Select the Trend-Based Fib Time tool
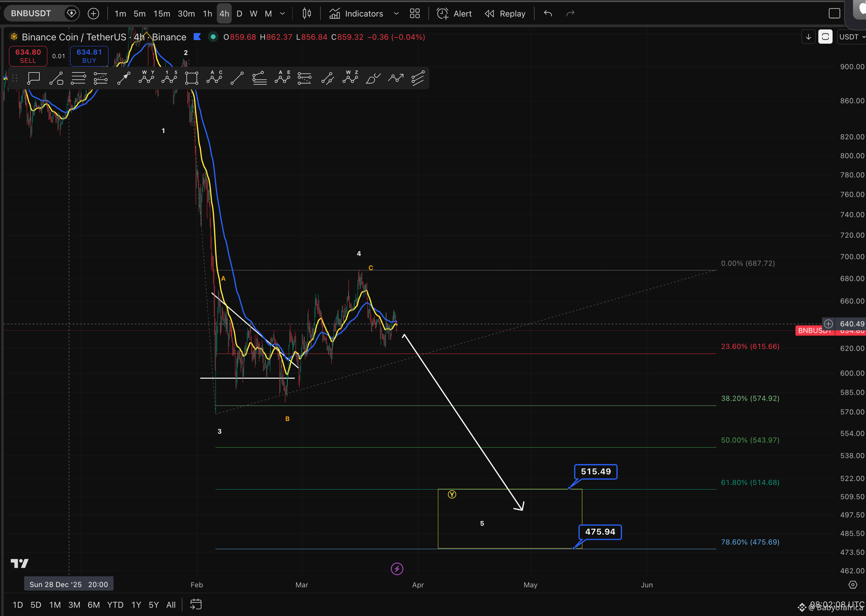The width and height of the screenshot is (866, 616). click(x=305, y=78)
